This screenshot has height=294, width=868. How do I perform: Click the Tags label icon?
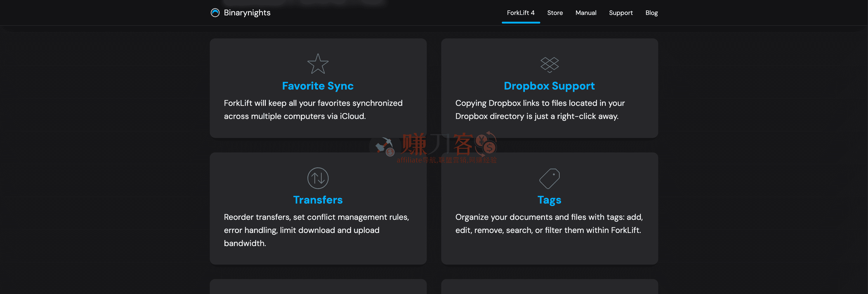pos(549,178)
